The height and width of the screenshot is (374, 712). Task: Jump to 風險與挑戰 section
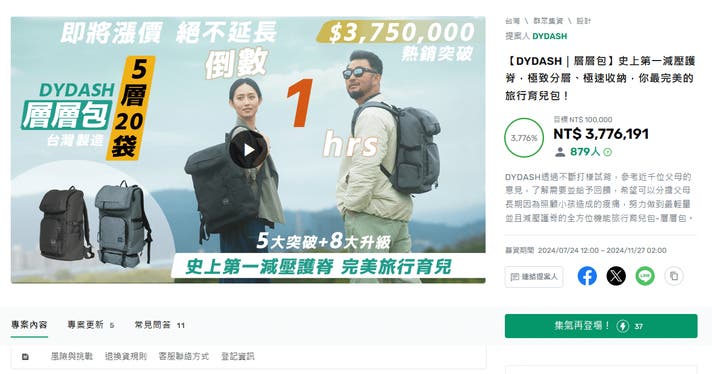71,357
